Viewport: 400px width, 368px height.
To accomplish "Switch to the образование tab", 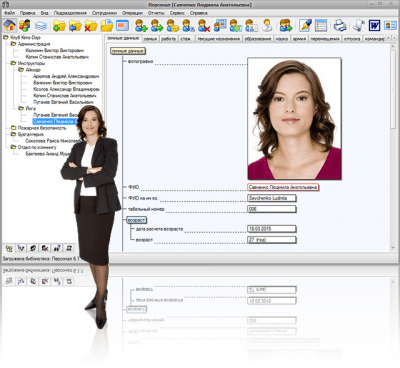I will [x=258, y=39].
